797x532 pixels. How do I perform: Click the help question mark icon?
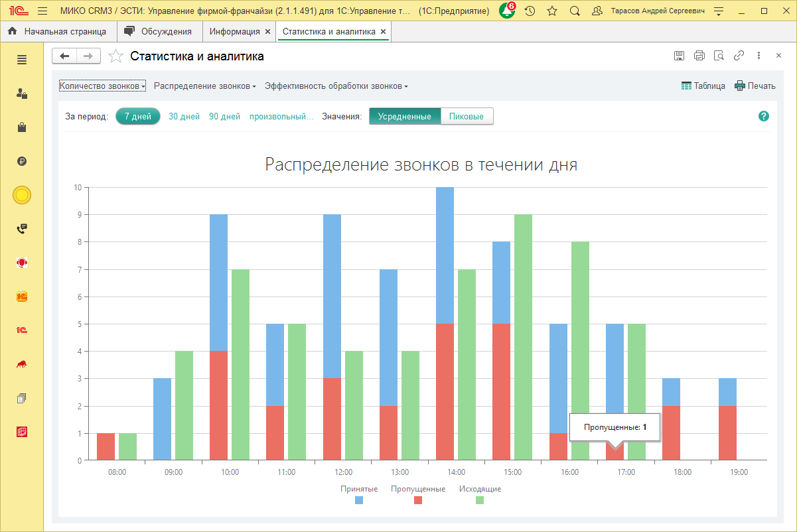coord(763,116)
